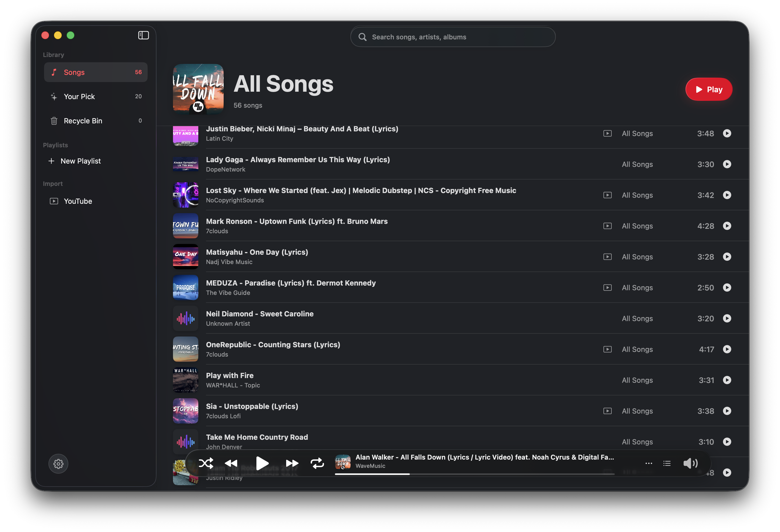Screen dimensions: 780x532
Task: Click video icon on Beauty And A Beat row
Action: point(608,134)
